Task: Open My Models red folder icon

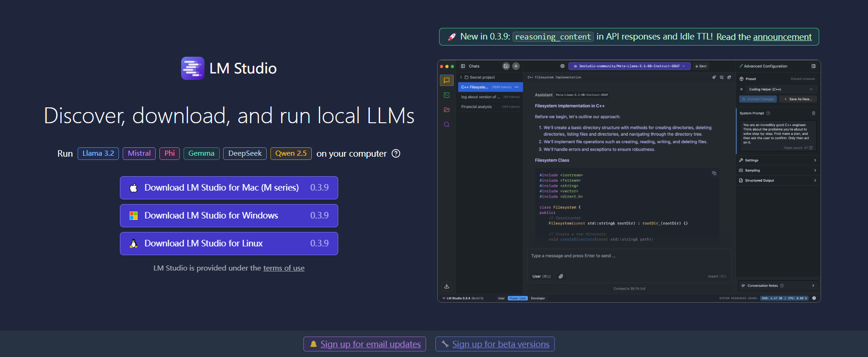Action: coord(447,110)
